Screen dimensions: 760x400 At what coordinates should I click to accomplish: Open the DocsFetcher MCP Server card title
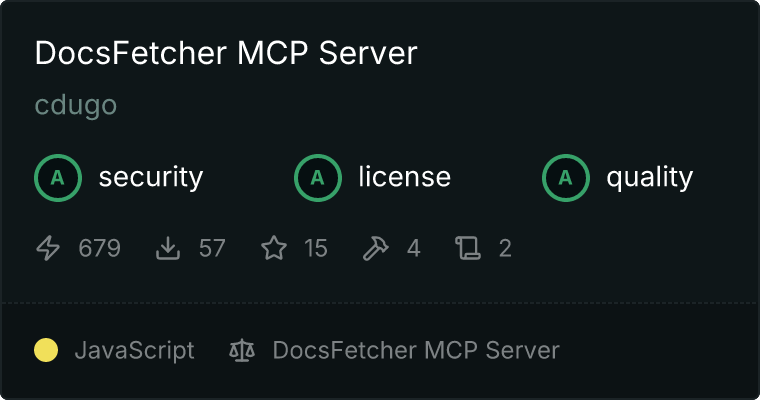tap(226, 52)
